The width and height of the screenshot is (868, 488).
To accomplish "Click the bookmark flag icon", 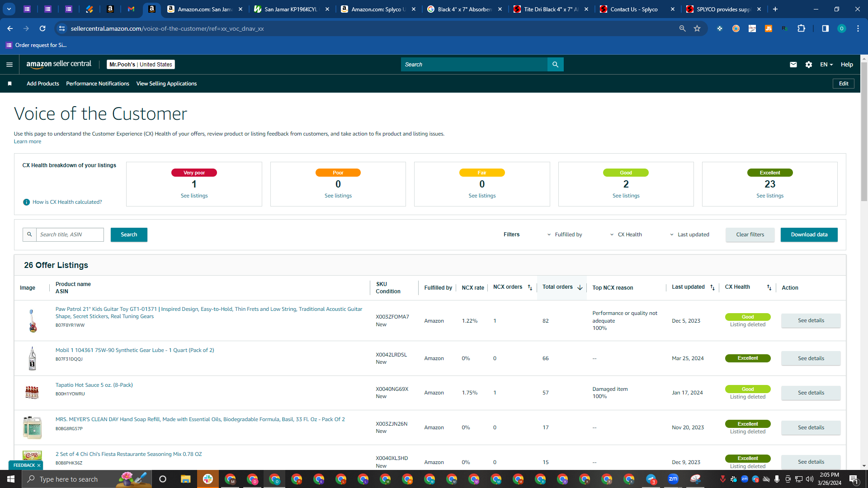I will click(x=10, y=84).
